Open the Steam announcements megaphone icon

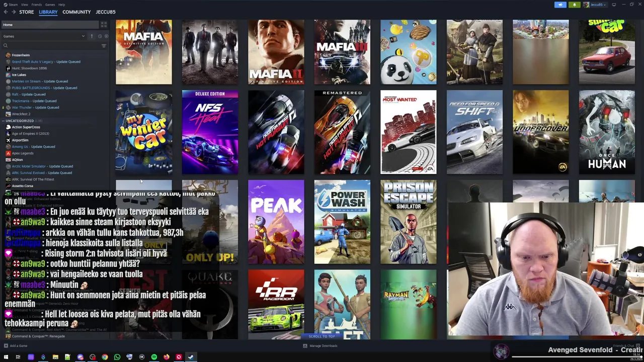tap(560, 5)
